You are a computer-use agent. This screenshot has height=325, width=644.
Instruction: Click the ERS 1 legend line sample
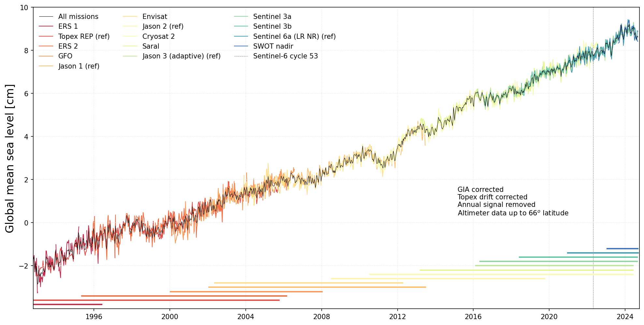tap(46, 26)
